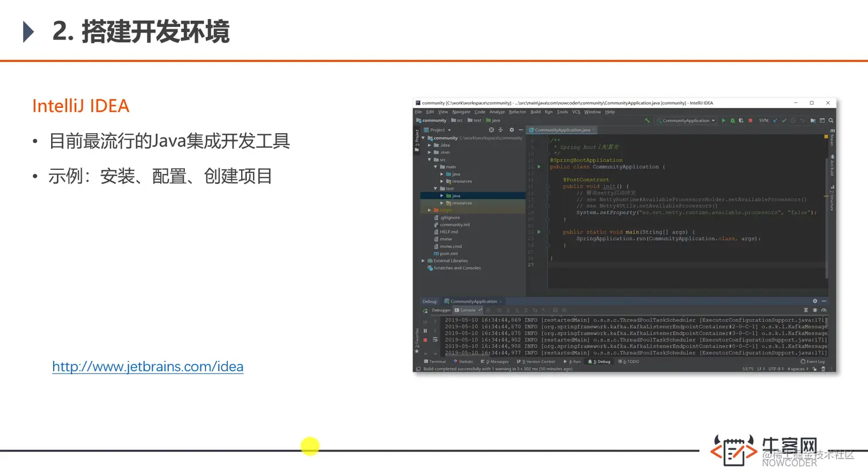Click Collapse All icon in Project panel
The width and height of the screenshot is (868, 474).
point(501,130)
